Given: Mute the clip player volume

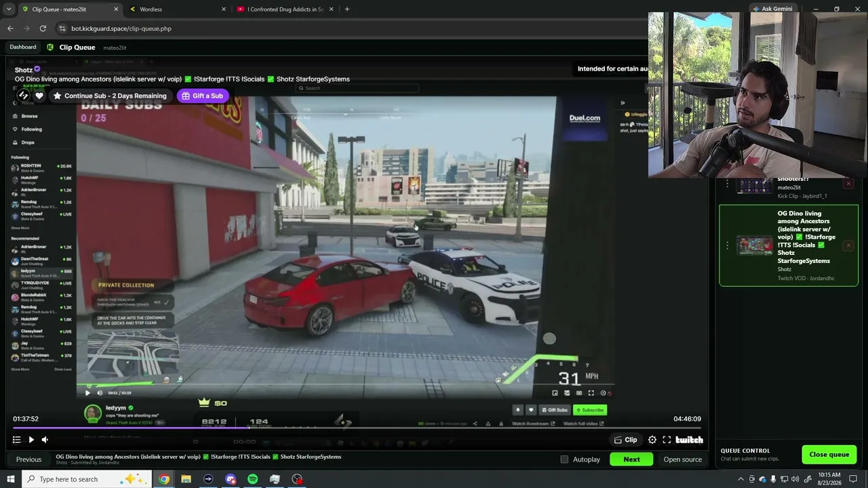Looking at the screenshot, I should click(x=45, y=440).
